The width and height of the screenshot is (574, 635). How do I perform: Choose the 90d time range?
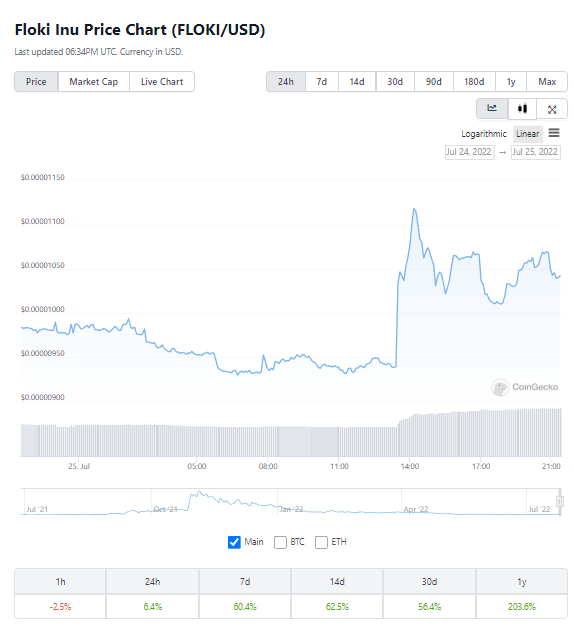434,82
